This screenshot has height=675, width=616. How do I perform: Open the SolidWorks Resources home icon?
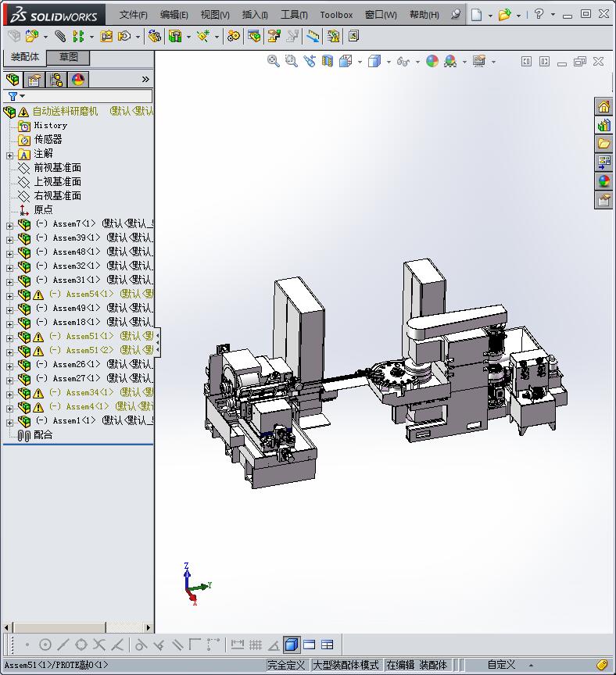pos(603,106)
